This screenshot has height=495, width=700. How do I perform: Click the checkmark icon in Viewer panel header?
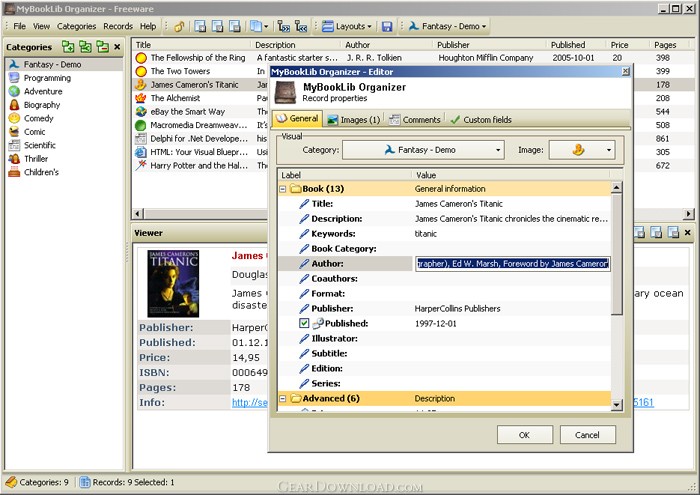(x=656, y=232)
